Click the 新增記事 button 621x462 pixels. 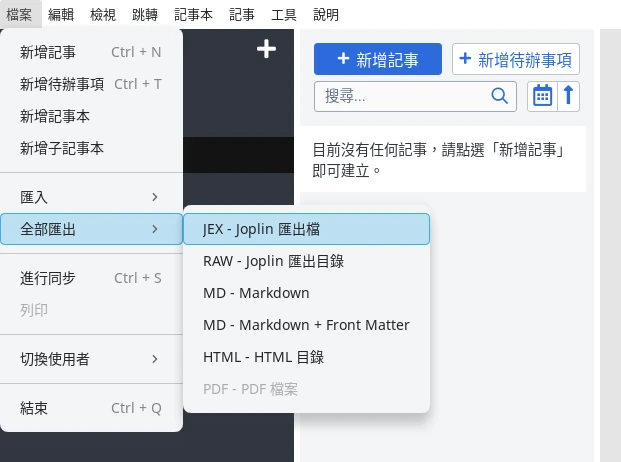pos(378,59)
